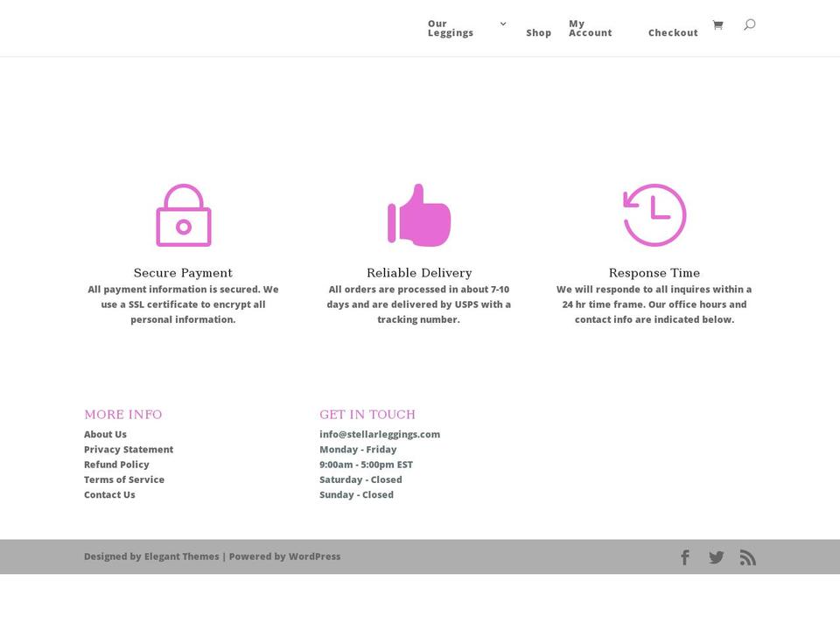Click the SSL certificate payment description paragraph
840x630 pixels.
[x=183, y=304]
